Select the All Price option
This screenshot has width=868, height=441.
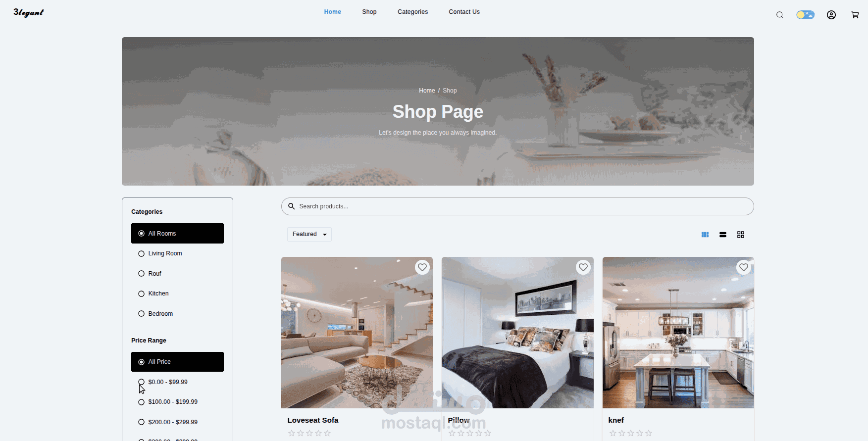click(177, 362)
